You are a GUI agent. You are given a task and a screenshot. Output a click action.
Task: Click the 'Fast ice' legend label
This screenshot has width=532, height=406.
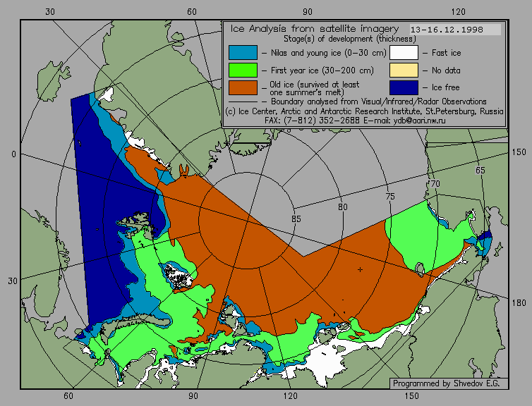[x=446, y=53]
